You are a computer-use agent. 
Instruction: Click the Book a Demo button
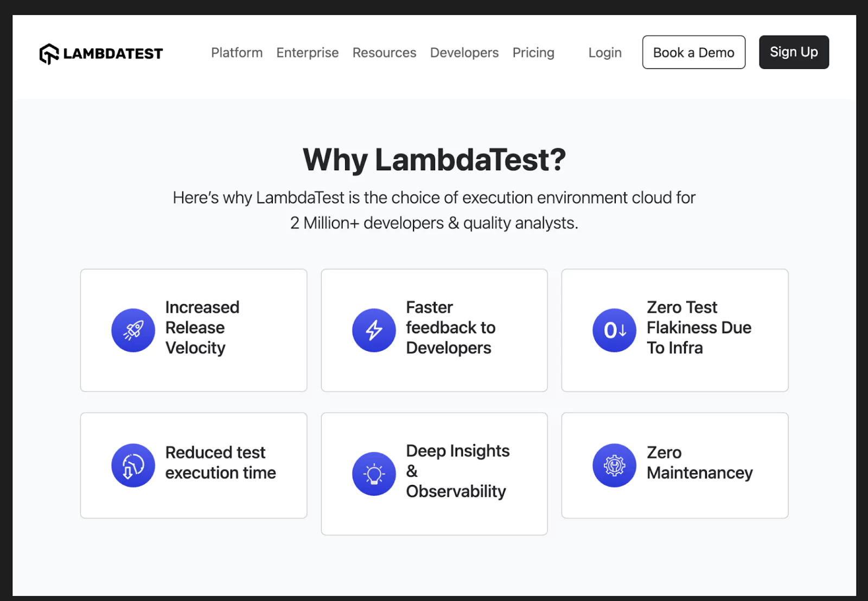tap(693, 52)
